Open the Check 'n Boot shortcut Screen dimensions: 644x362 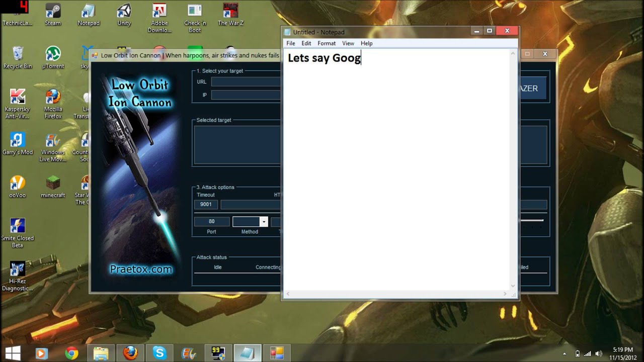pyautogui.click(x=195, y=18)
